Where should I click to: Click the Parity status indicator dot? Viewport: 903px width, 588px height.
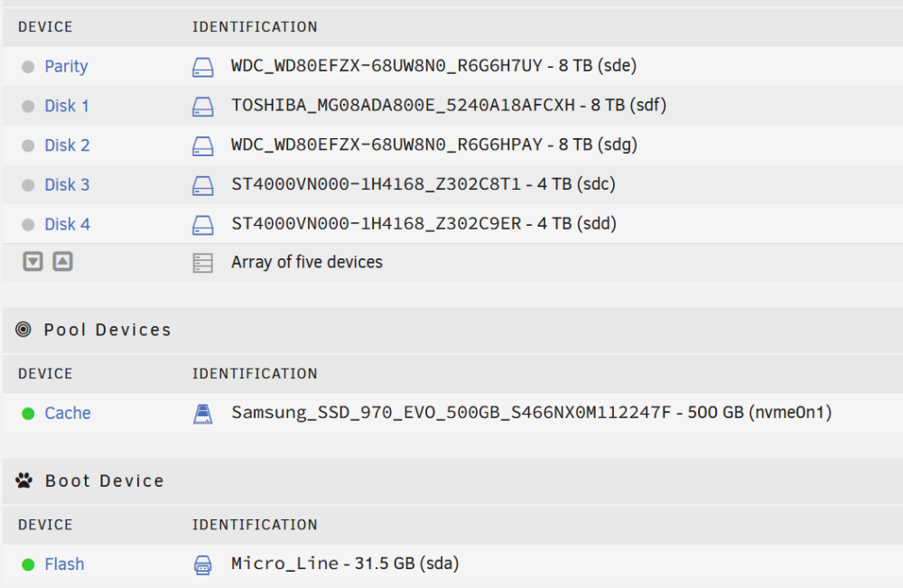point(28,67)
